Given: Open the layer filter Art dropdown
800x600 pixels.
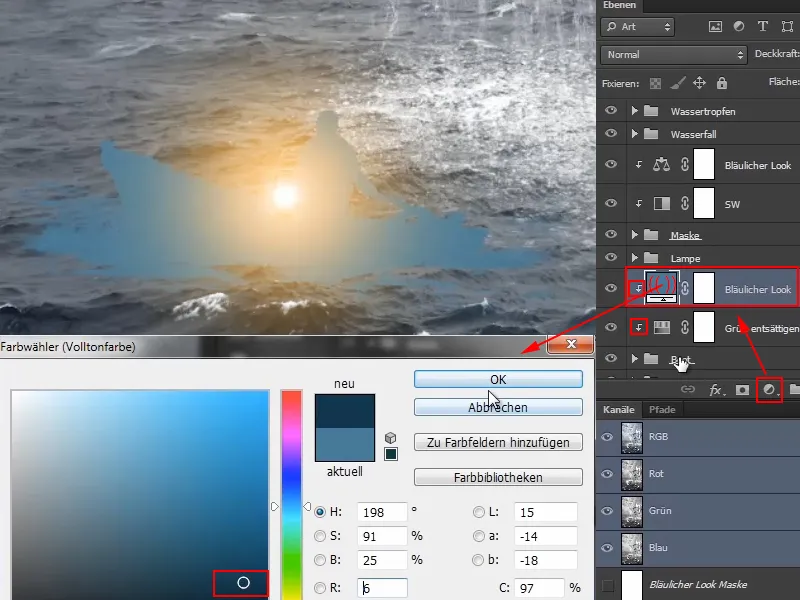Looking at the screenshot, I should 638,27.
